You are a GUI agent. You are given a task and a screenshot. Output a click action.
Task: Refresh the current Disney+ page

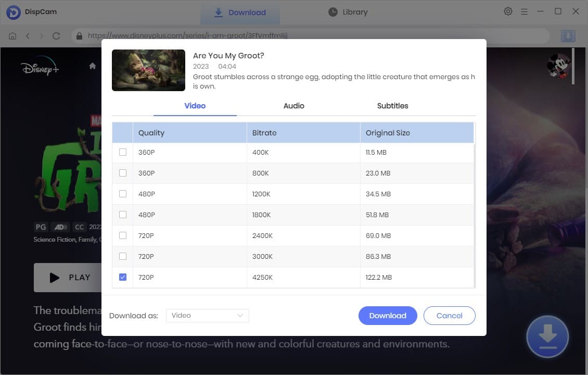(x=56, y=35)
